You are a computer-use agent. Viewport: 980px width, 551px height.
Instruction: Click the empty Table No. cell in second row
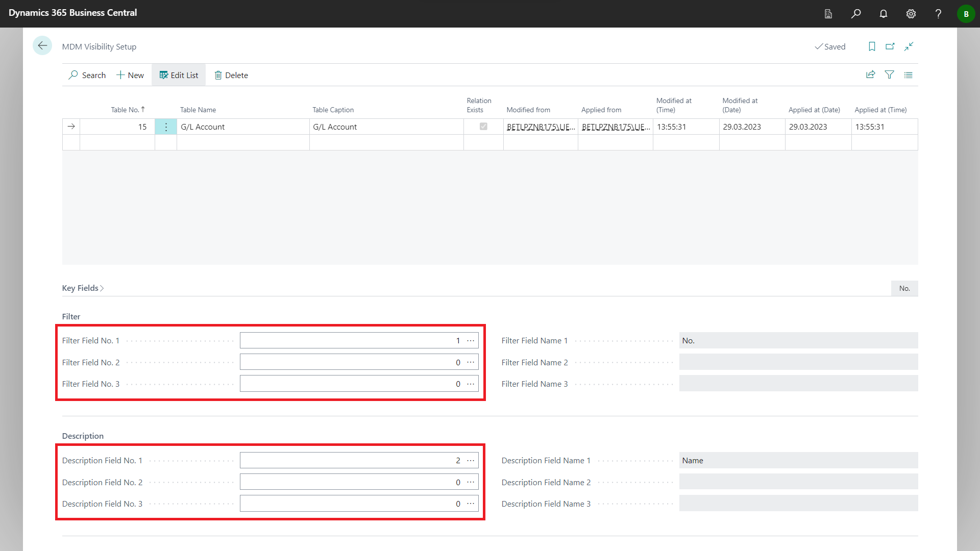tap(117, 142)
